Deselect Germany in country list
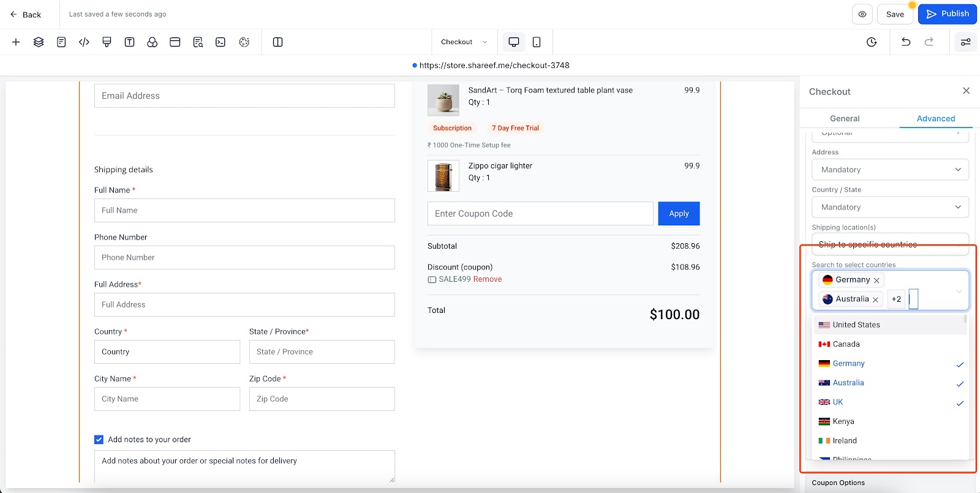This screenshot has height=493, width=980. pyautogui.click(x=891, y=364)
